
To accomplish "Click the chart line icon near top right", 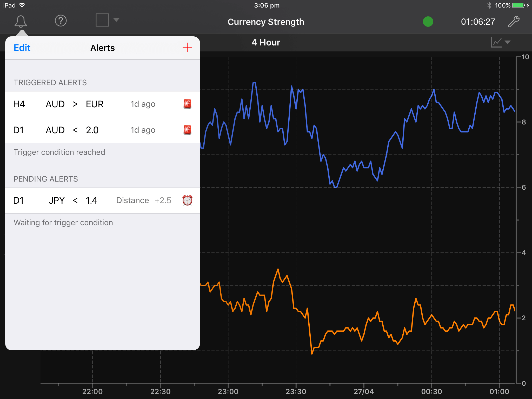I will tap(496, 42).
